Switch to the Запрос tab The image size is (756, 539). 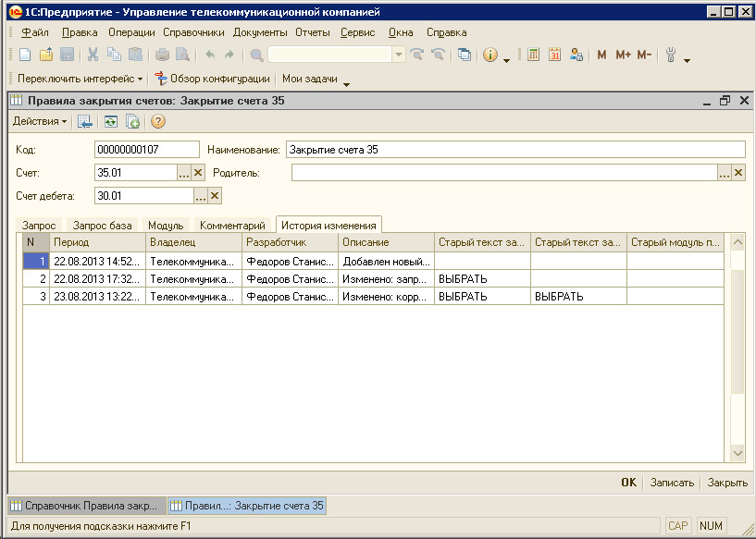pyautogui.click(x=39, y=226)
